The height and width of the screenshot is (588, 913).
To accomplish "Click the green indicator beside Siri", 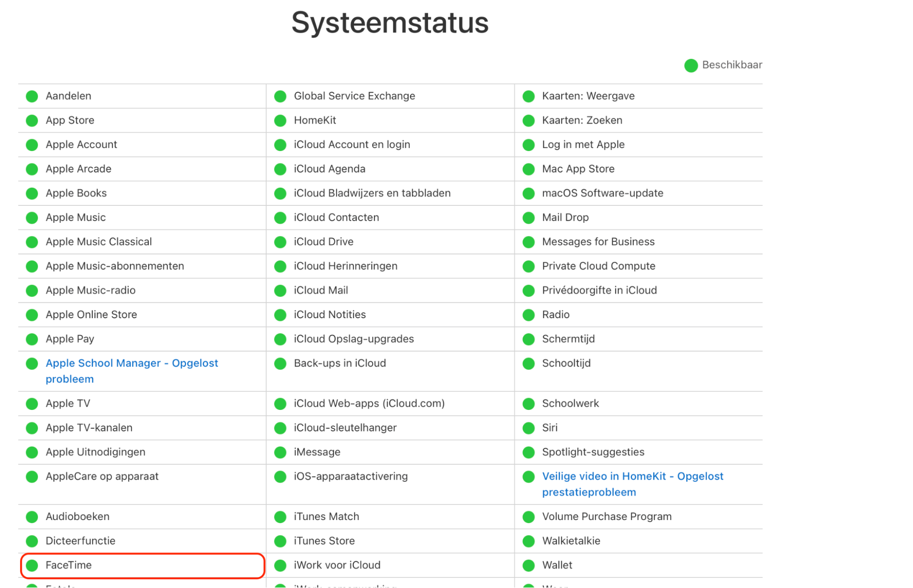I will (x=528, y=428).
